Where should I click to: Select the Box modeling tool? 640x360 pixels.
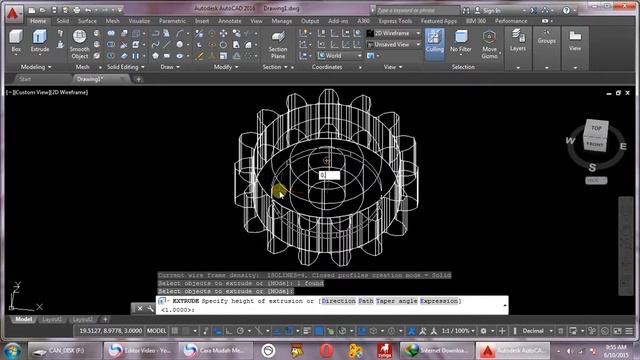click(16, 41)
